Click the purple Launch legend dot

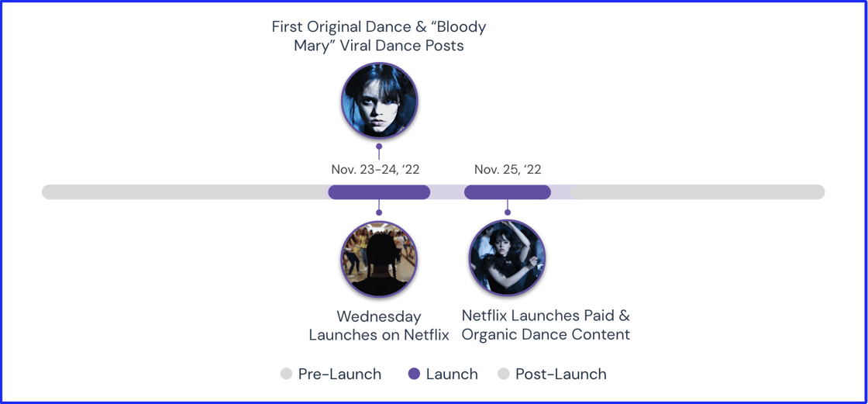click(x=414, y=375)
